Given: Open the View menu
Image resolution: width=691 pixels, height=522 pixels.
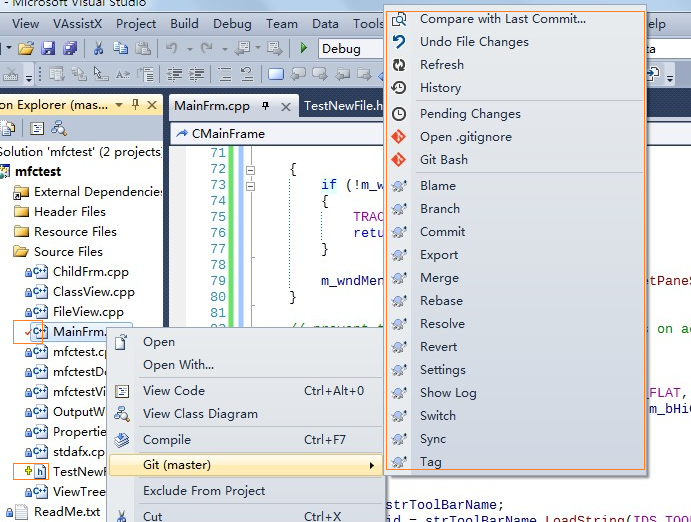Looking at the screenshot, I should [25, 24].
